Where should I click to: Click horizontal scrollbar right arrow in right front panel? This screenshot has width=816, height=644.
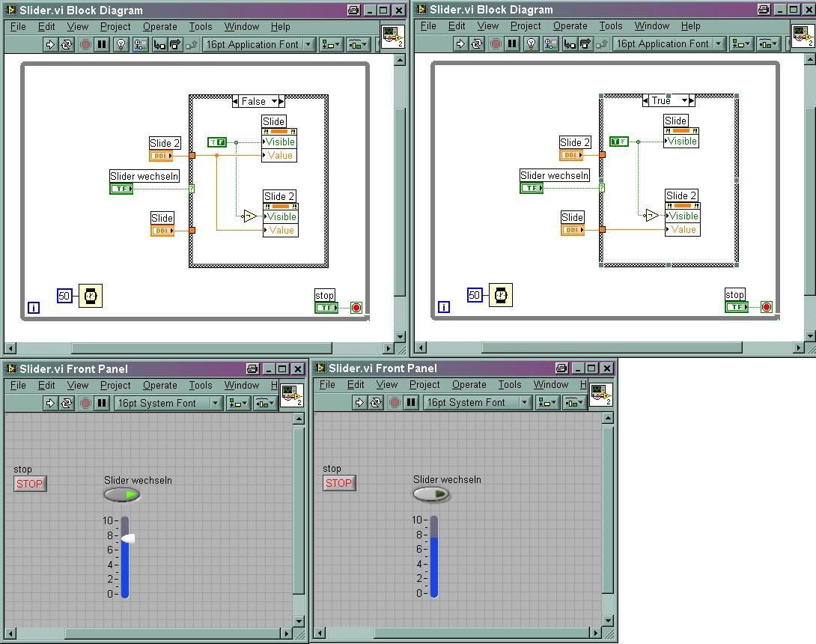point(596,633)
